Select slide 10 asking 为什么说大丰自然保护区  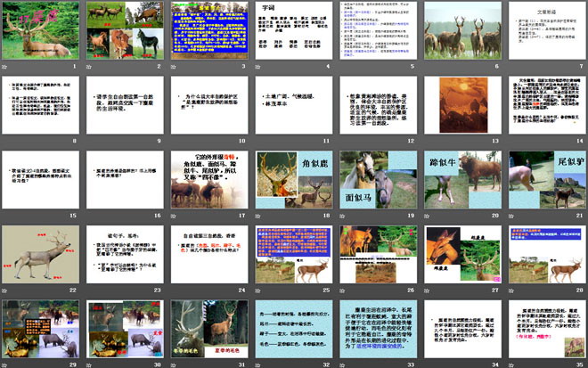pos(209,105)
